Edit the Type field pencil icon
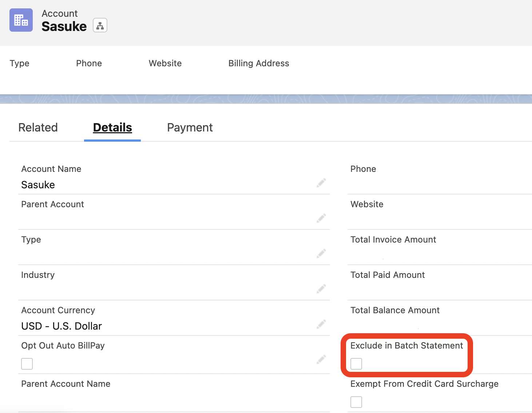The height and width of the screenshot is (413, 532). pos(321,253)
